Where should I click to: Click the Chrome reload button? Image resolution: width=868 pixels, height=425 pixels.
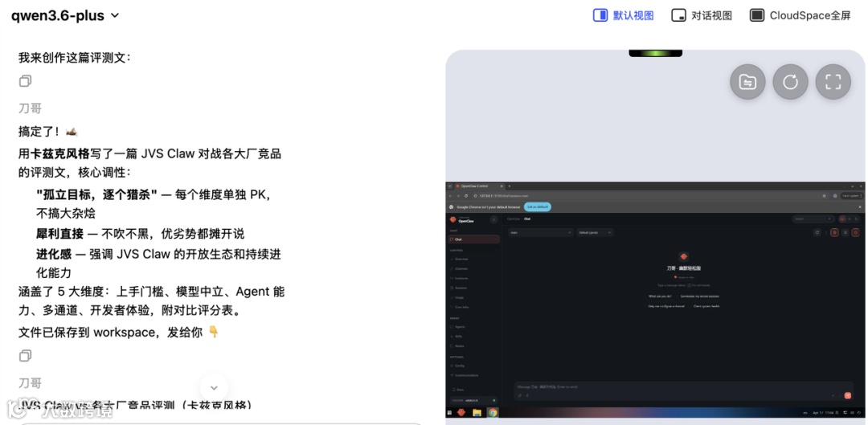coord(466,196)
